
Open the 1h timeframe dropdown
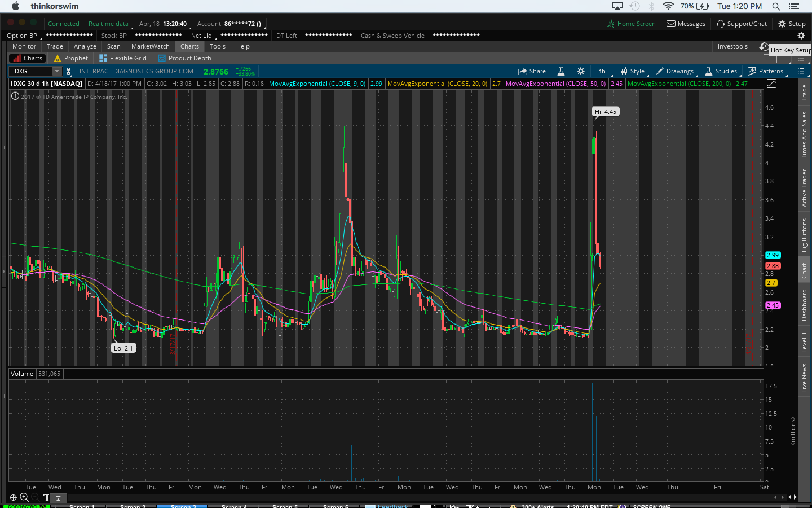602,71
